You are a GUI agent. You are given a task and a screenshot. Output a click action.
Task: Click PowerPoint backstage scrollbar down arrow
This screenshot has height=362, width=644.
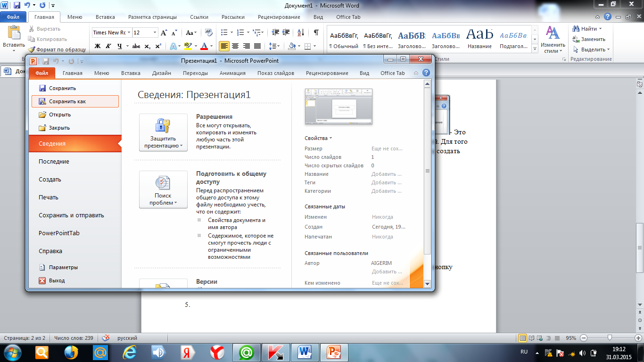427,284
